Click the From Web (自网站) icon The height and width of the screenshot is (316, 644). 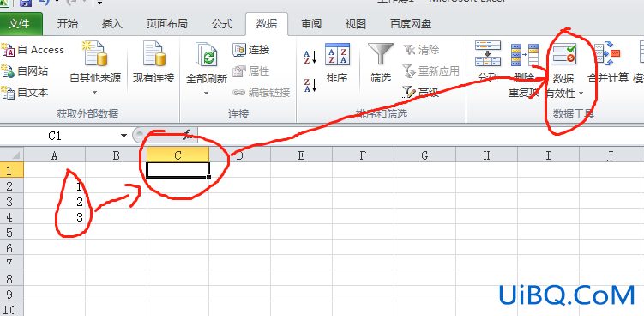pyautogui.click(x=8, y=71)
